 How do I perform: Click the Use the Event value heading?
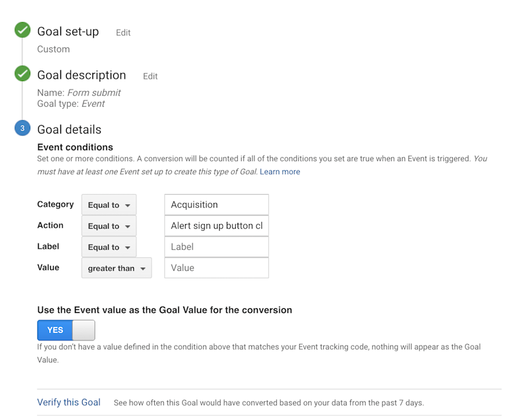click(x=164, y=310)
